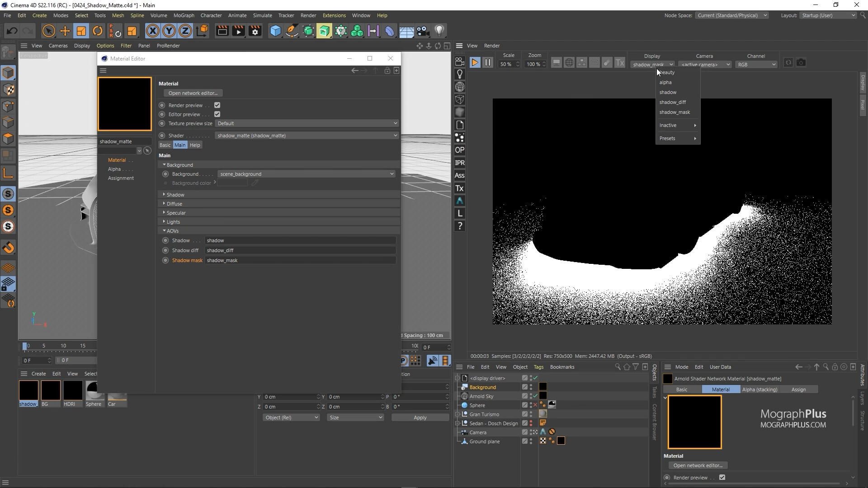Click the Open network editor button
The image size is (868, 488).
[193, 93]
